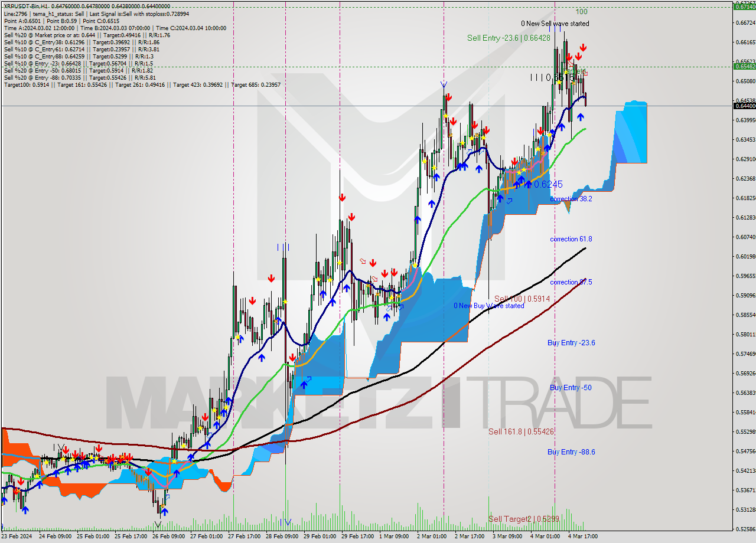This screenshot has height=543, width=756.
Task: Select the 'Buy Entry -88.6' label
Action: pos(571,452)
